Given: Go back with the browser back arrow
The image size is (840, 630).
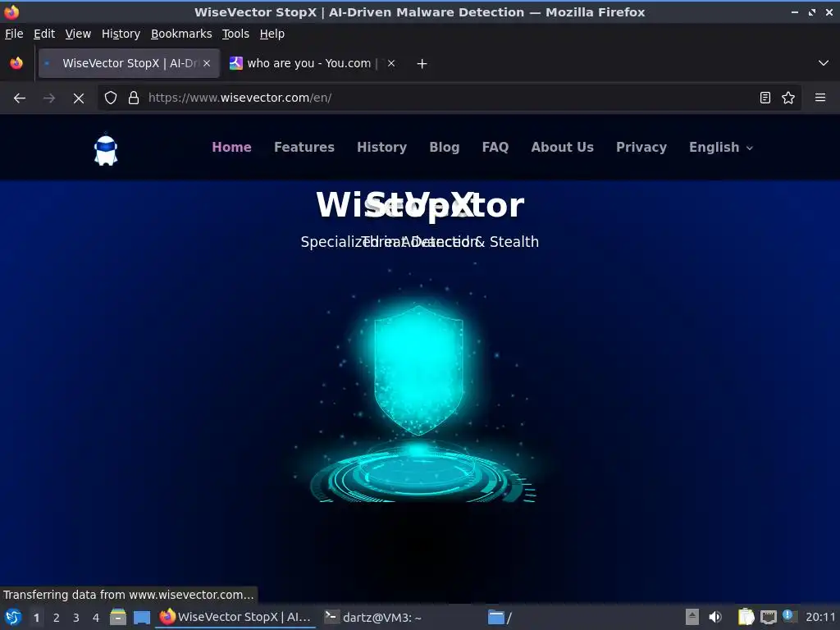Looking at the screenshot, I should [20, 98].
